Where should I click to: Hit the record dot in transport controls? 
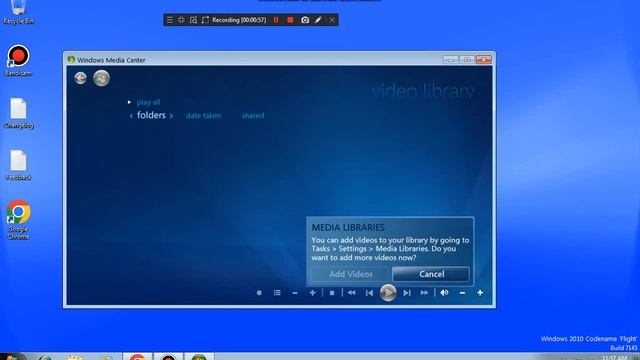[x=259, y=293]
